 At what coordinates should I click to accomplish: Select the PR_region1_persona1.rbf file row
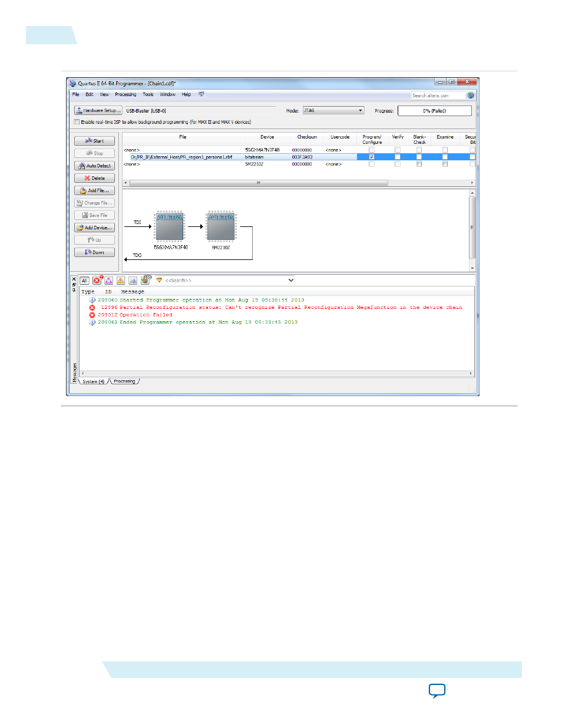(299, 157)
